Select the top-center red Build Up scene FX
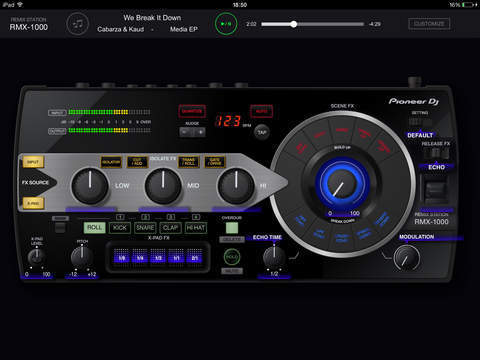Screen dimensions: 480x360 click(x=342, y=130)
